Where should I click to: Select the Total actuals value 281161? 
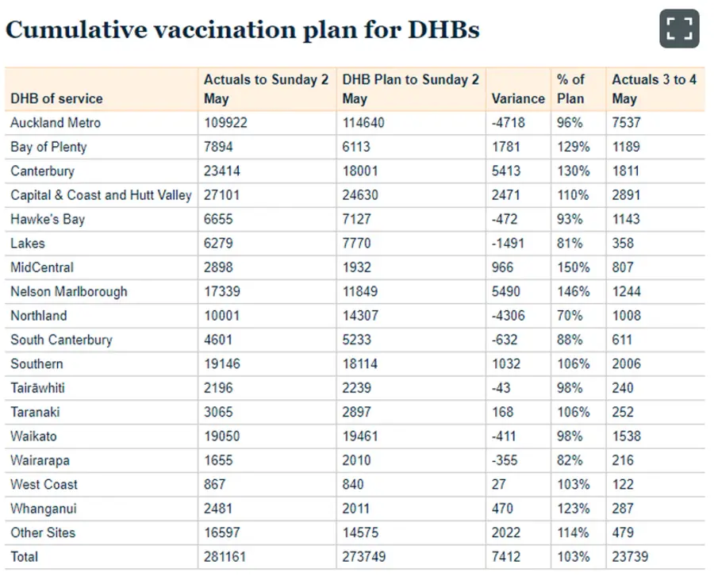225,558
